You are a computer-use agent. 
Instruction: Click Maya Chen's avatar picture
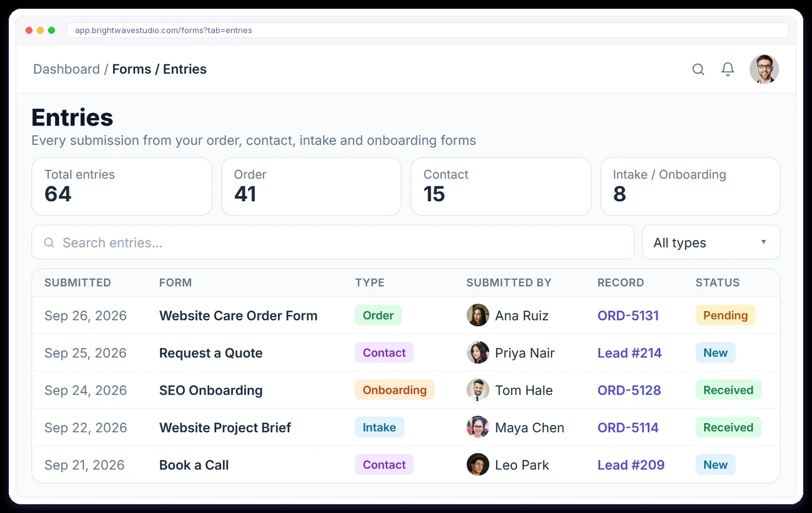[478, 428]
